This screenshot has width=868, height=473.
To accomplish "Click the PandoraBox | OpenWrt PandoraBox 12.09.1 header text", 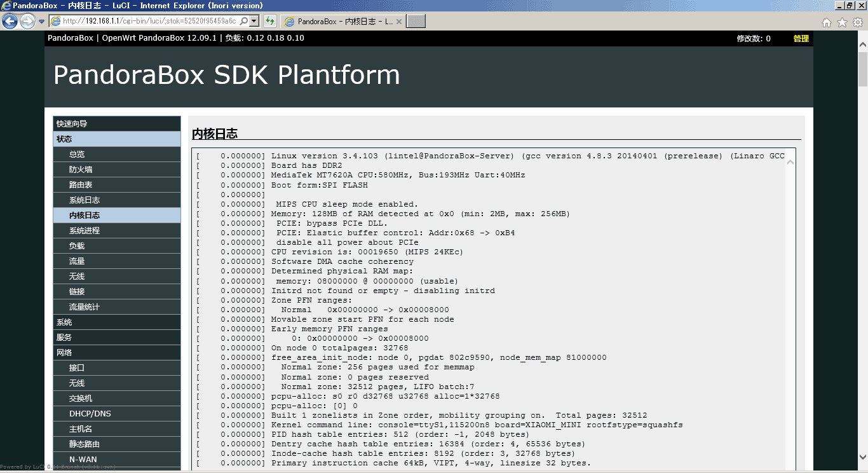I will point(132,38).
